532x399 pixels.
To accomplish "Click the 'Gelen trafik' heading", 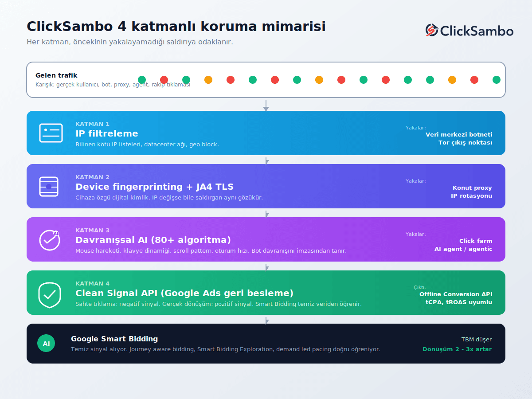I will point(56,75).
